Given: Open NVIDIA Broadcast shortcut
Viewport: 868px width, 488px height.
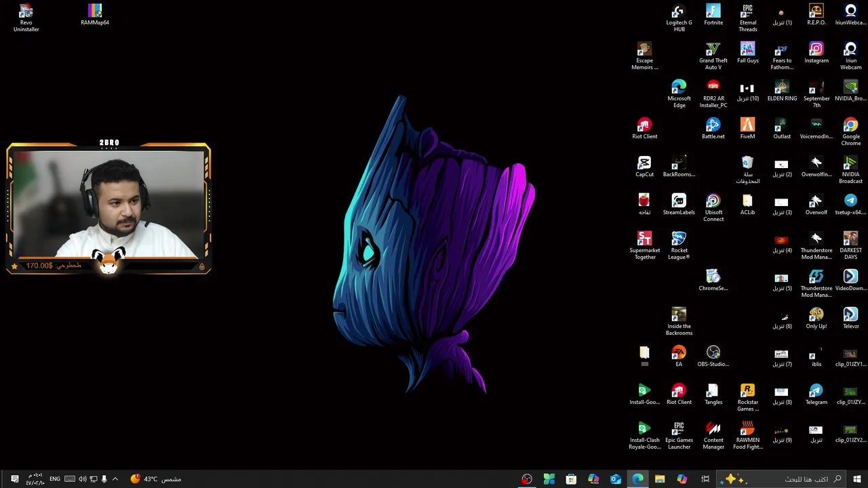Looking at the screenshot, I should (x=851, y=170).
